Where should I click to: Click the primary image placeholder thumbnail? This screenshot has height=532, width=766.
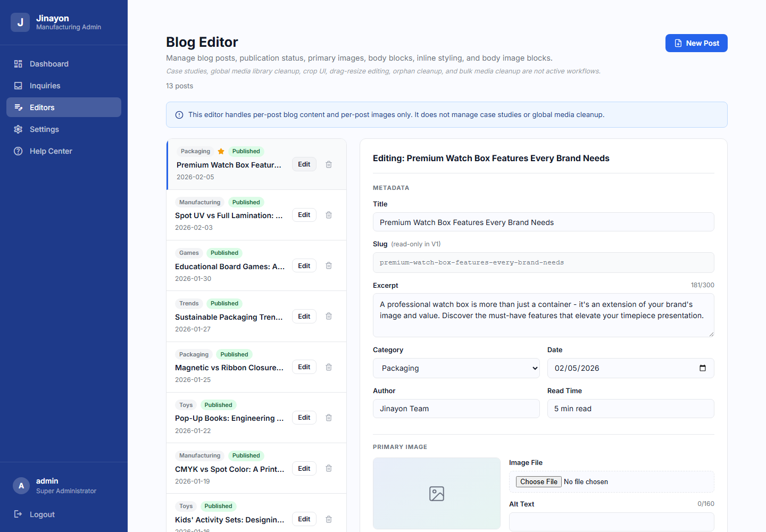point(437,494)
